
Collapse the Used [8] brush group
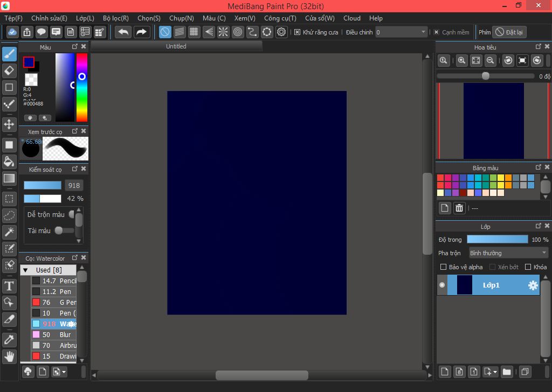25,270
